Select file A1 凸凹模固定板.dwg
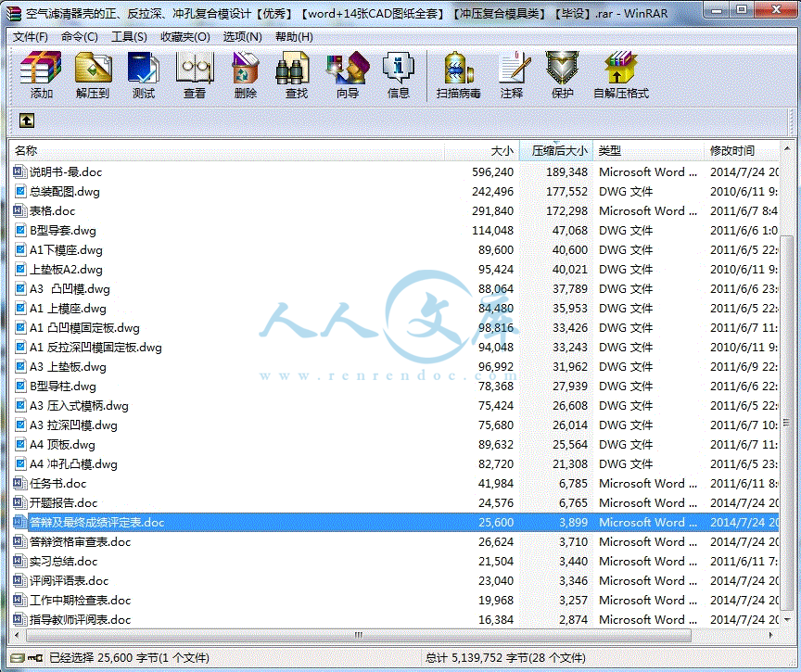 coord(84,328)
